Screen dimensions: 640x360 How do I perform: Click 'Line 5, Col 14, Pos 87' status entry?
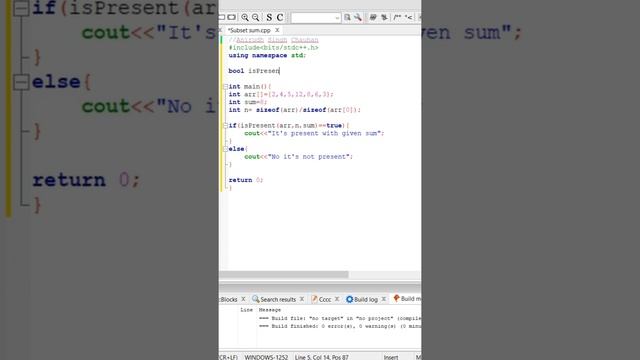pos(322,357)
